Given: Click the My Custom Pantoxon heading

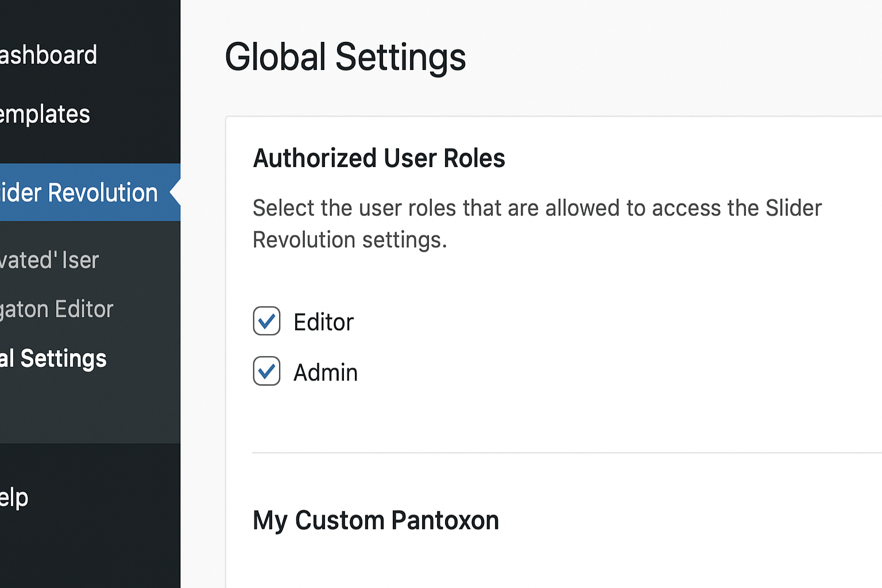Looking at the screenshot, I should coord(376,520).
